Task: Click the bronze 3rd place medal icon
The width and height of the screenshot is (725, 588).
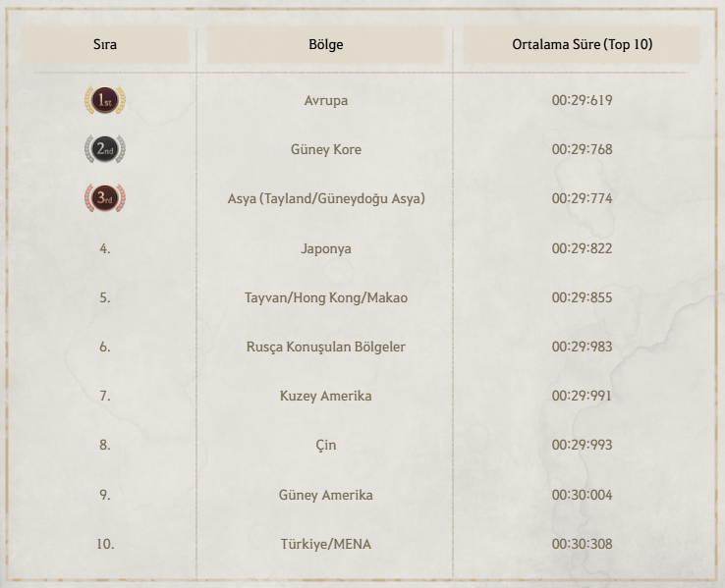Action: (105, 198)
